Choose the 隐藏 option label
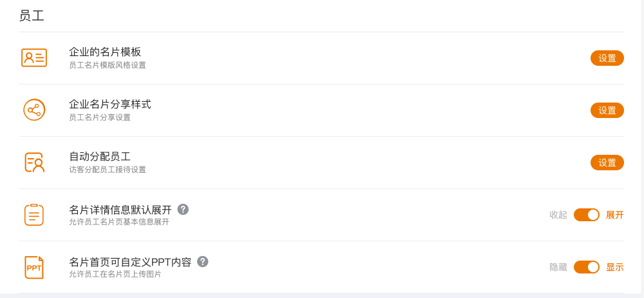 click(x=558, y=267)
